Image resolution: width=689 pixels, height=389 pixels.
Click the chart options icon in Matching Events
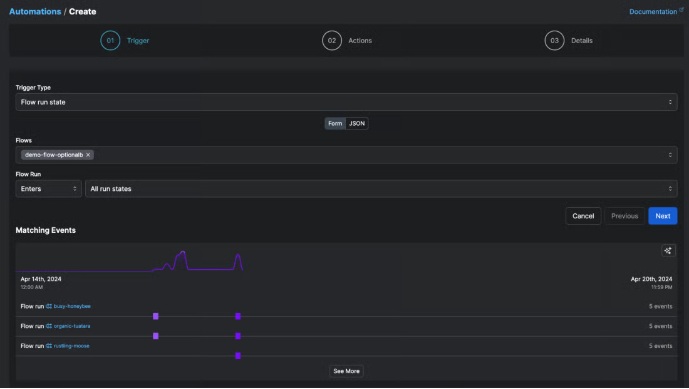click(x=668, y=251)
